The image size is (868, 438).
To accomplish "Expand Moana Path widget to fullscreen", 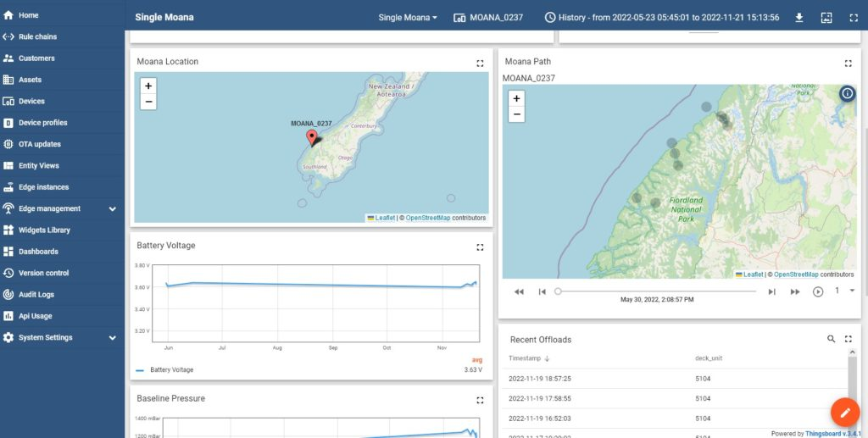I will (x=848, y=64).
